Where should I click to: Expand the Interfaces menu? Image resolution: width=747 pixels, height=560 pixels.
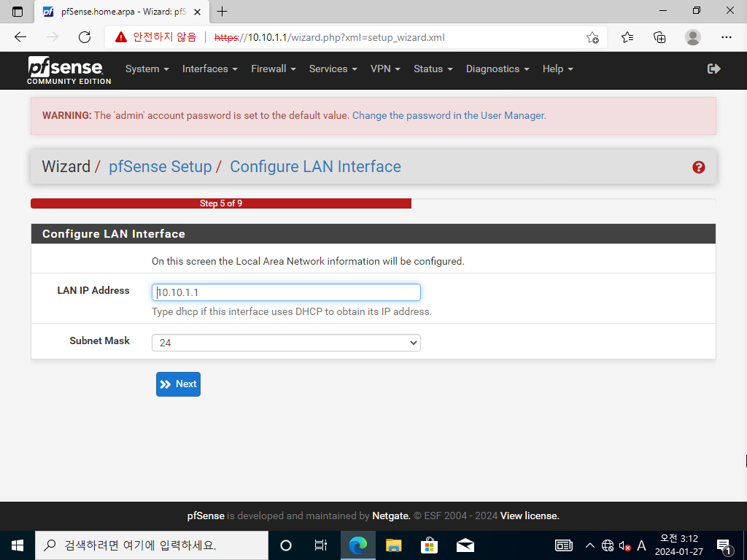coord(209,69)
